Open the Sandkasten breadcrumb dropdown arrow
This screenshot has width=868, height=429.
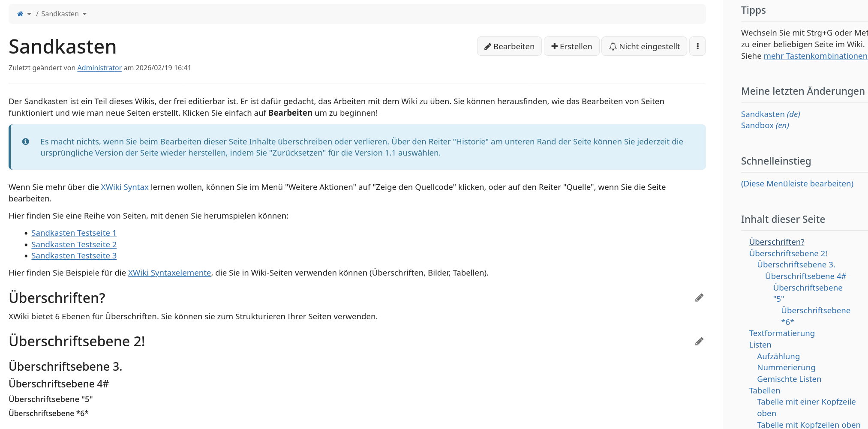(84, 14)
